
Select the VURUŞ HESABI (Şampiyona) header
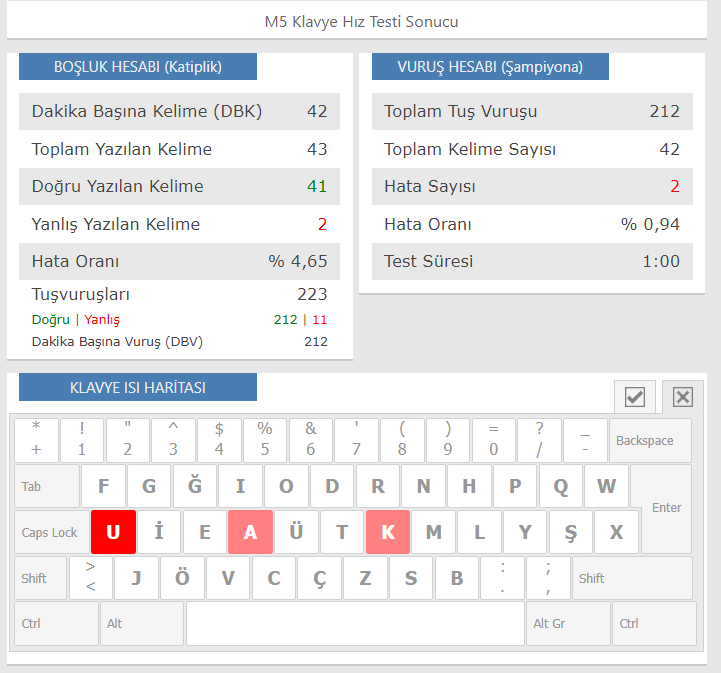(x=490, y=67)
